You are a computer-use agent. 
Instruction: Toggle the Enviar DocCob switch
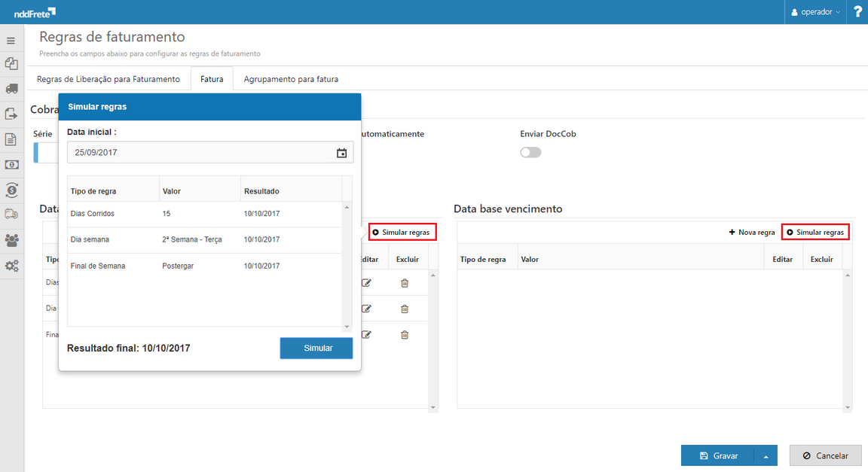[x=530, y=152]
